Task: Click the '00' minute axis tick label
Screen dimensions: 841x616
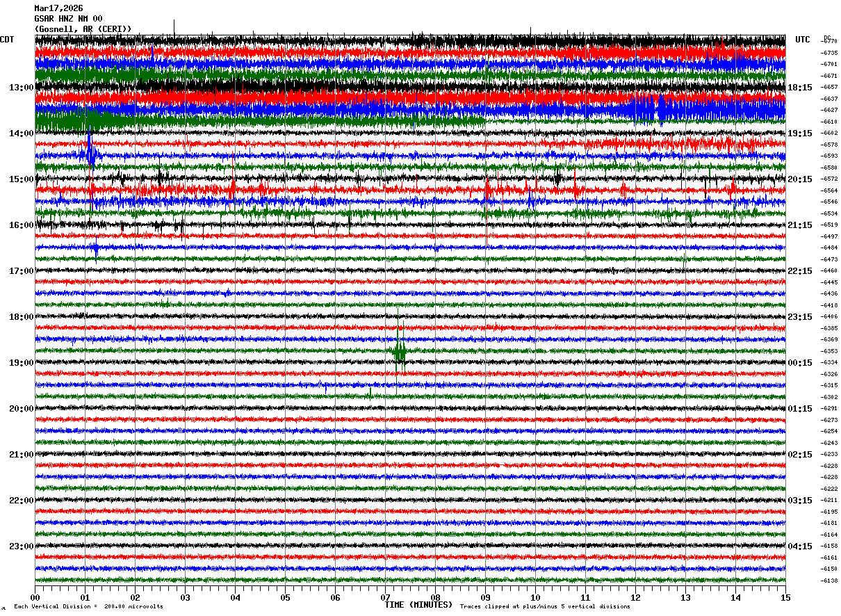Action: pos(35,597)
